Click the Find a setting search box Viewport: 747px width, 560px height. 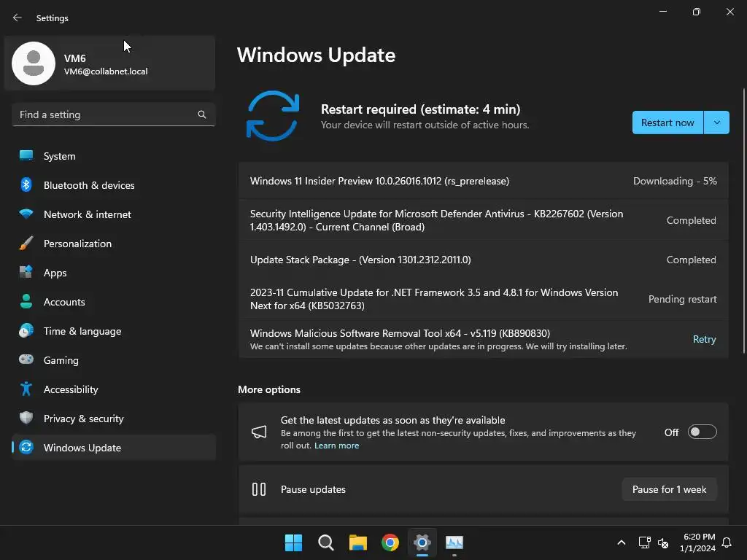113,114
